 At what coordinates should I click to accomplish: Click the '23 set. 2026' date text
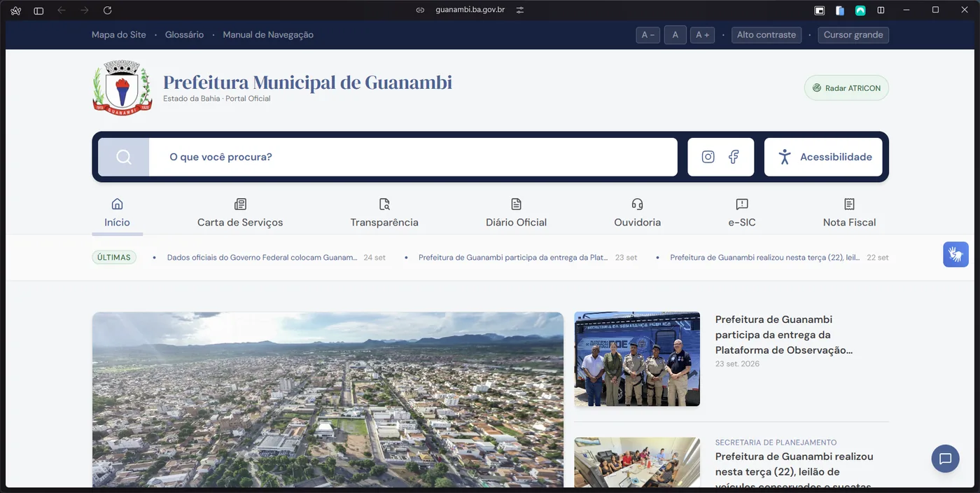pos(737,364)
